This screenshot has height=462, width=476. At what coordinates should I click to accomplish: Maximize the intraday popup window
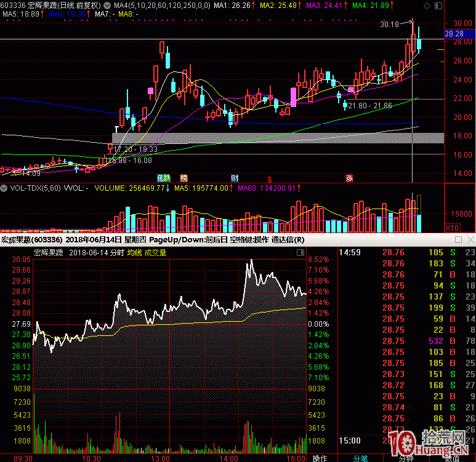point(458,239)
